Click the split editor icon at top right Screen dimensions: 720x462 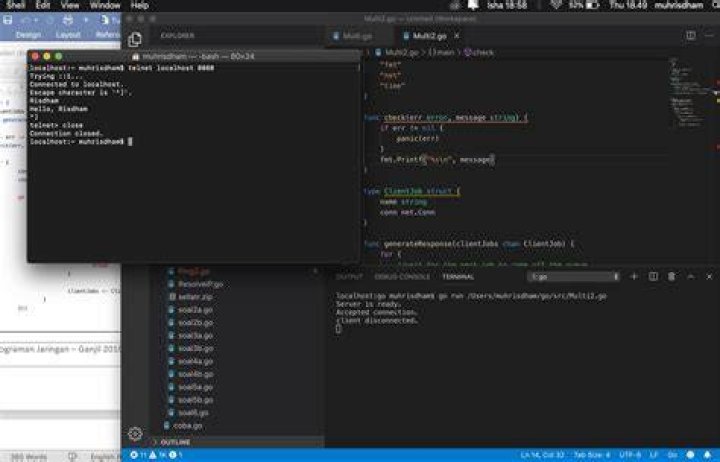pos(691,35)
